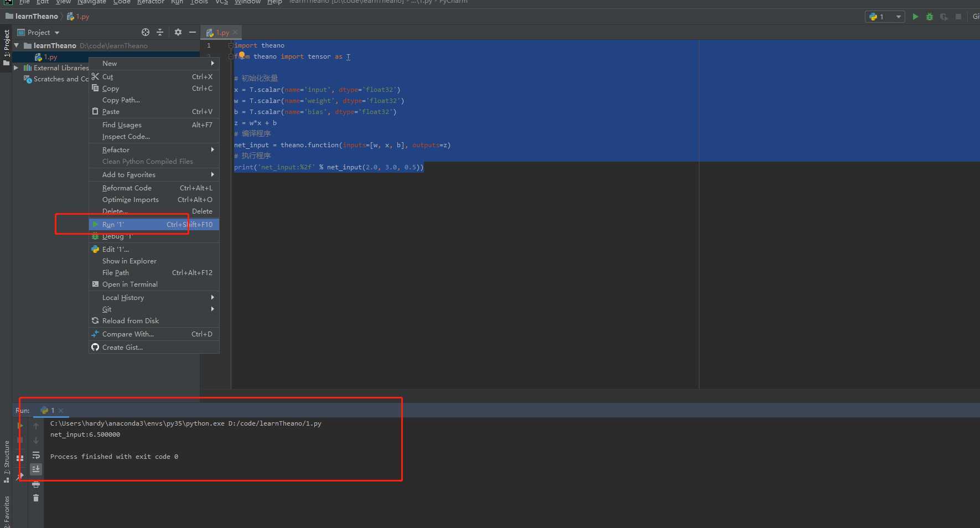Click learnTheano breadcrumb in navigation bar
The height and width of the screenshot is (528, 980).
(32, 17)
